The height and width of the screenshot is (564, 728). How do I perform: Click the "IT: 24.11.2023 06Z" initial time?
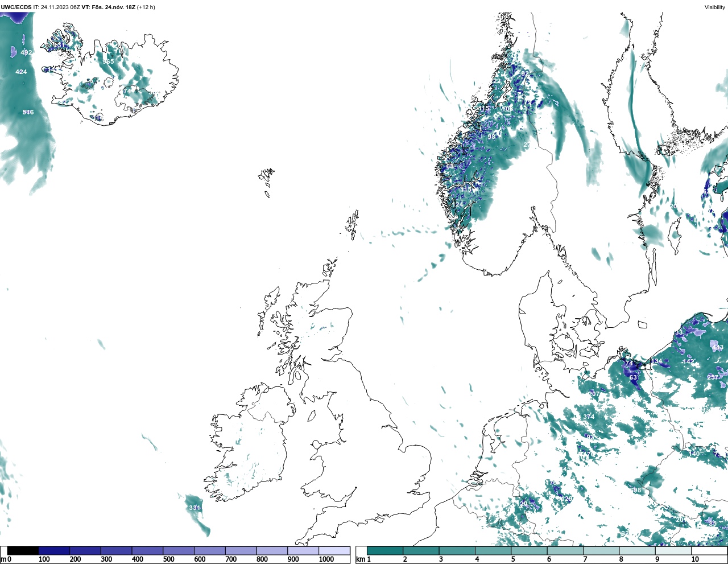point(57,7)
